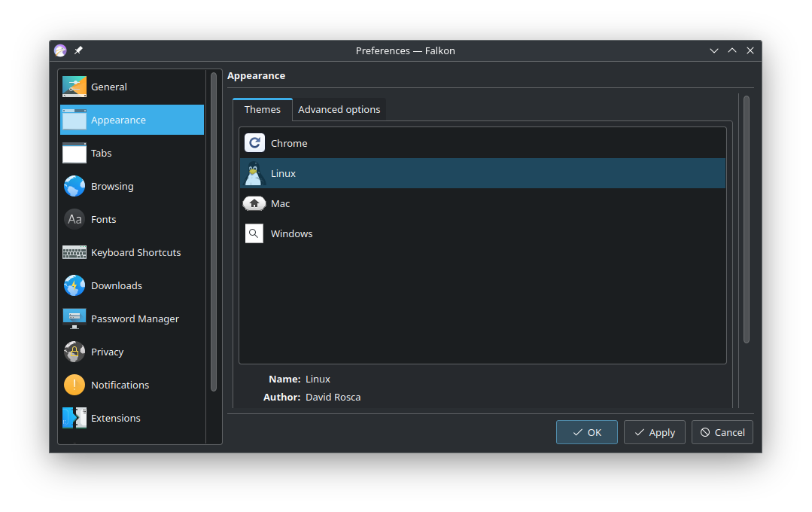The image size is (812, 512).
Task: Apply the selected theme
Action: 654,431
